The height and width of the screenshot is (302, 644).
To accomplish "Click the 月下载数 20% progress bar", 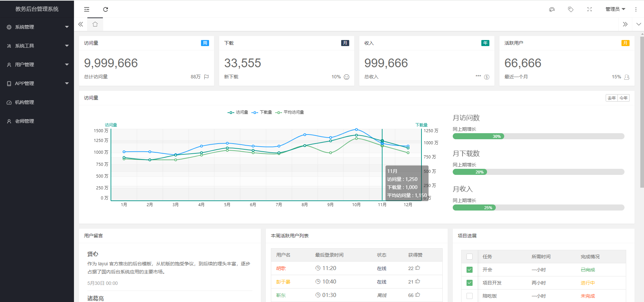I will point(538,172).
